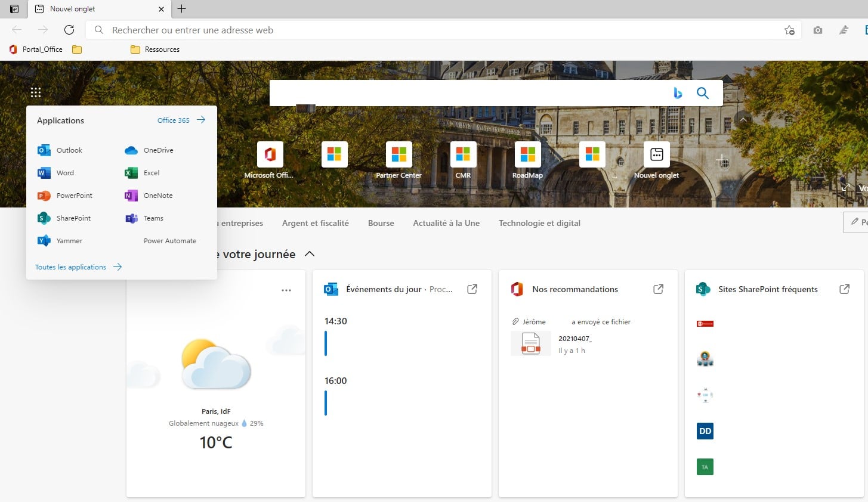
Task: Add this page to favorites star
Action: pos(789,30)
